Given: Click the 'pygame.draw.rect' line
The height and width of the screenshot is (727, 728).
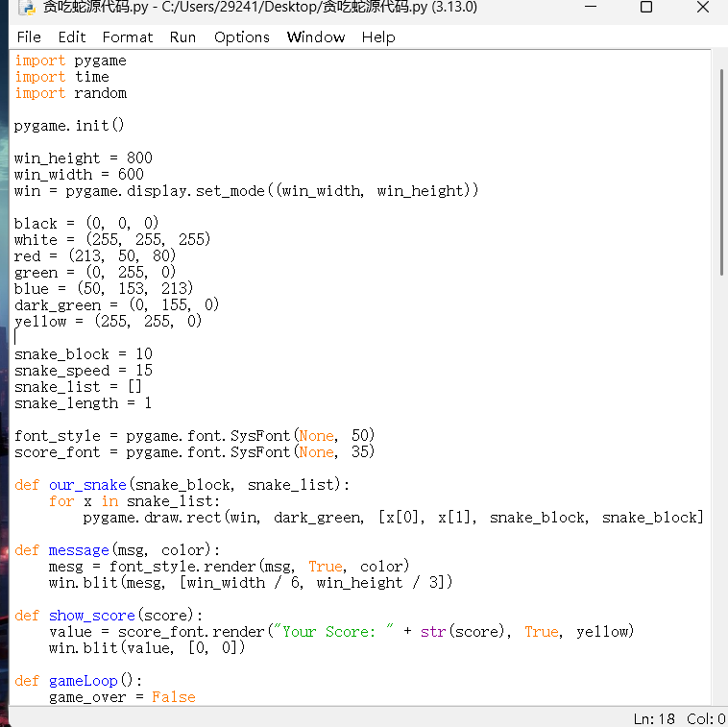Looking at the screenshot, I should [x=394, y=518].
